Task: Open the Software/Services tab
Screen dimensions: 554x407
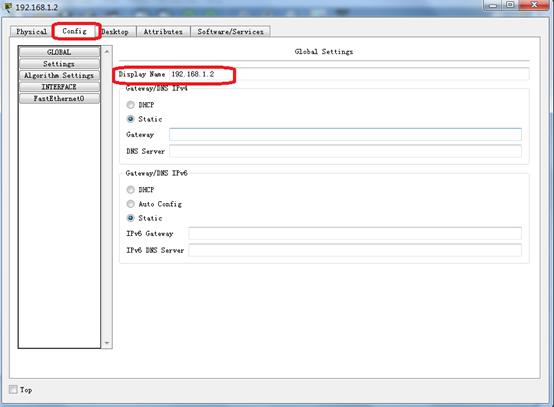Action: [x=230, y=31]
